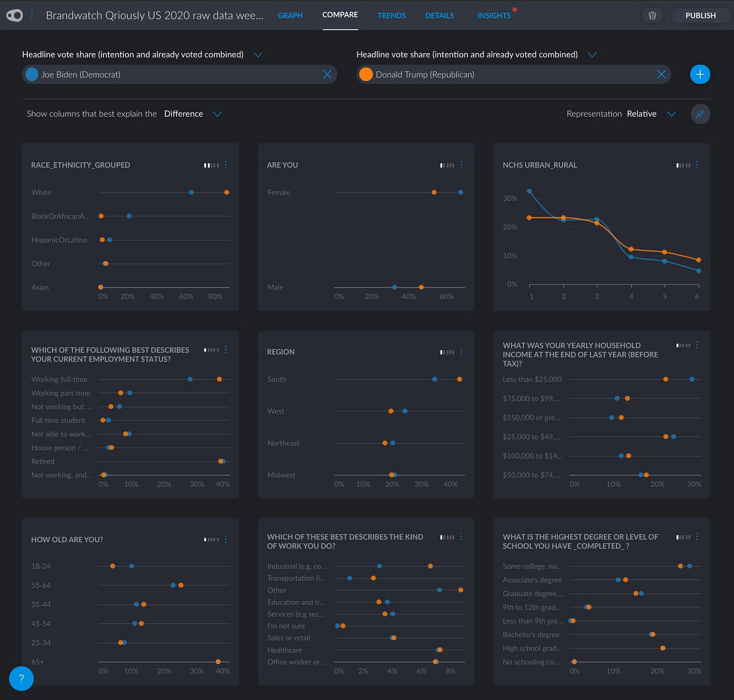
Task: Click the 'HispanicOrLatino' row label
Action: click(x=59, y=240)
